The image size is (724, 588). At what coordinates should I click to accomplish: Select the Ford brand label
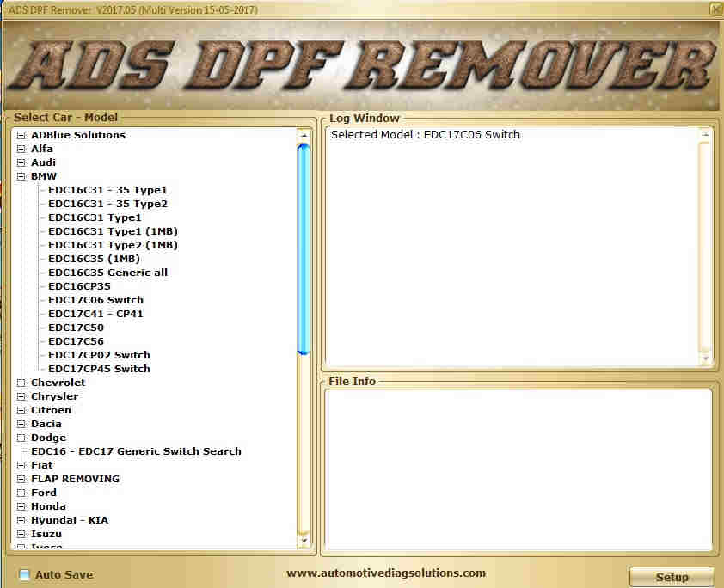pos(43,493)
